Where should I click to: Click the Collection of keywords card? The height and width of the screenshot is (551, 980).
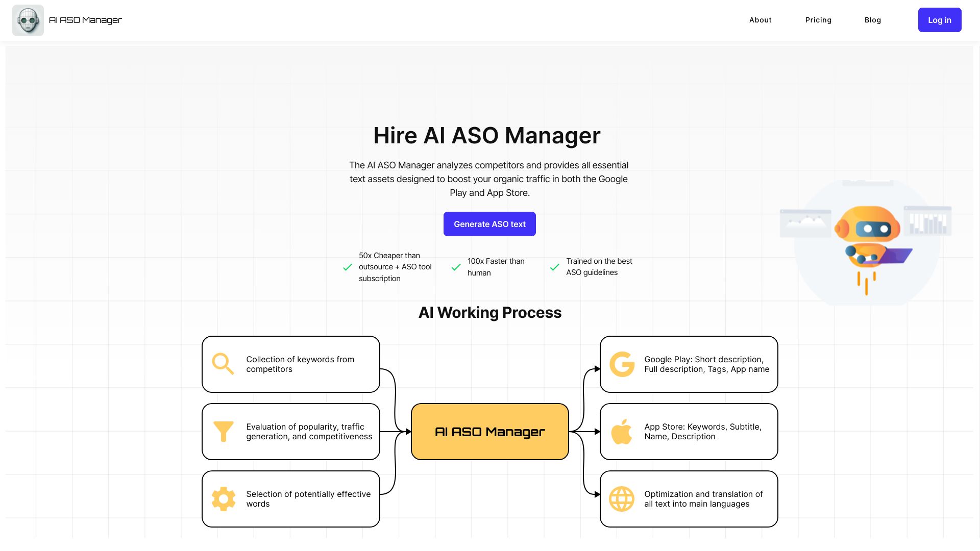click(290, 364)
